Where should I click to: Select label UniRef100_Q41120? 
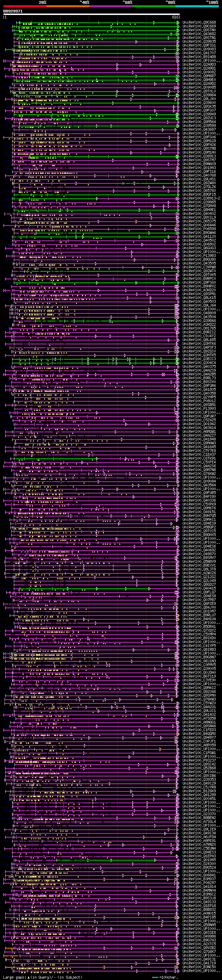[x=199, y=237]
